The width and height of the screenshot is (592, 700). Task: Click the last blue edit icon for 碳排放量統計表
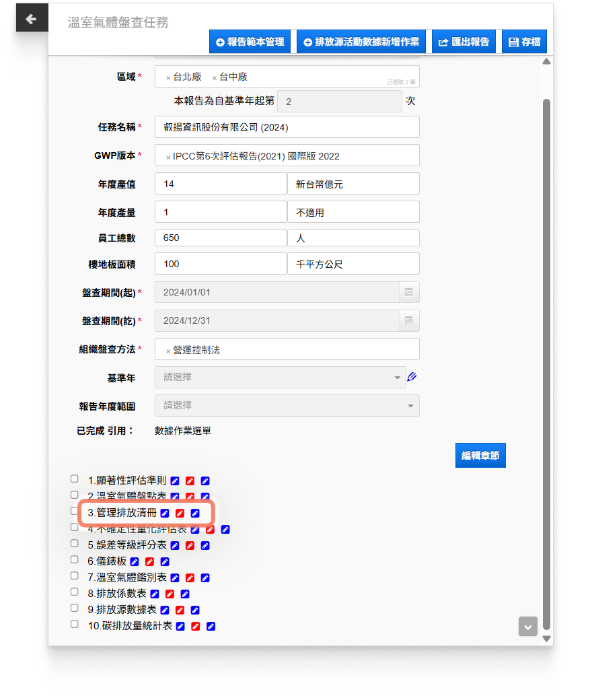(x=211, y=626)
